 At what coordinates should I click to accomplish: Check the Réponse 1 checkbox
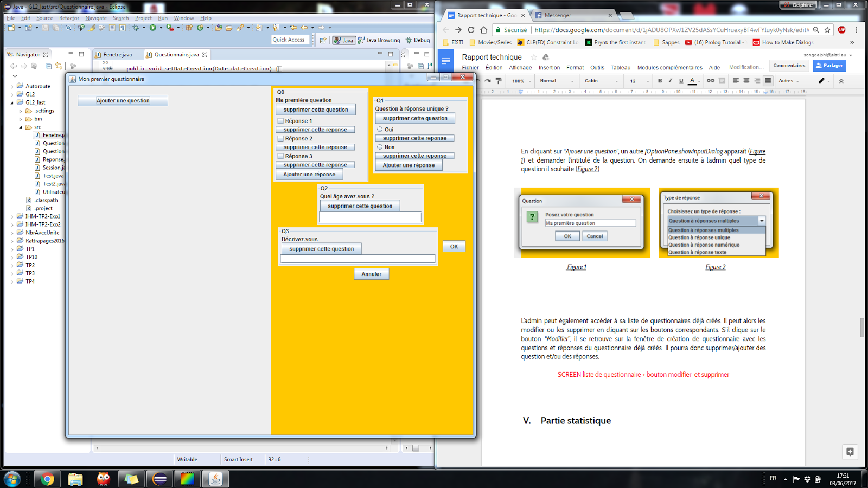[x=280, y=121]
